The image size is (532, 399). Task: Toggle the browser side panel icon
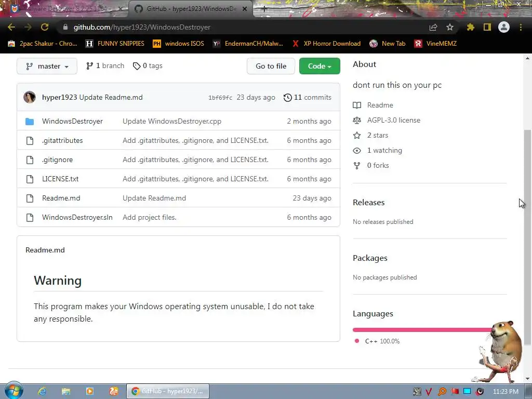[487, 27]
